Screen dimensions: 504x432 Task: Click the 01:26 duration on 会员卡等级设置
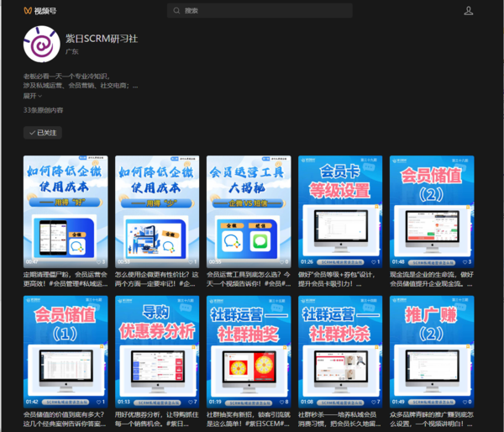[x=307, y=262]
